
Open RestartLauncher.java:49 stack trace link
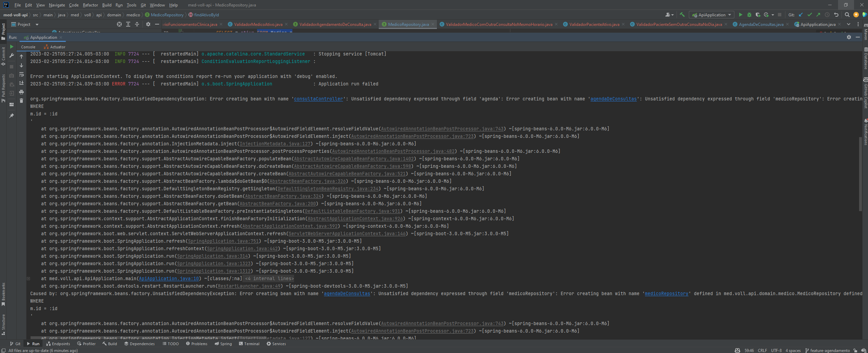pyautogui.click(x=249, y=286)
